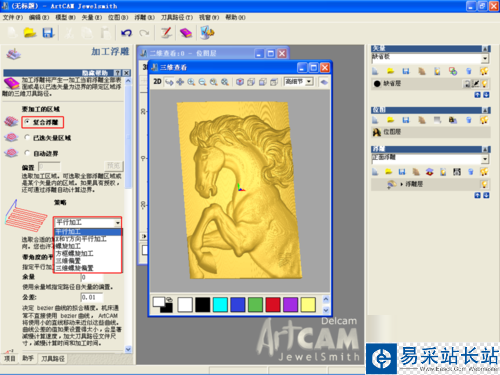Zoom in using the magnifier plus icon

click(191, 82)
